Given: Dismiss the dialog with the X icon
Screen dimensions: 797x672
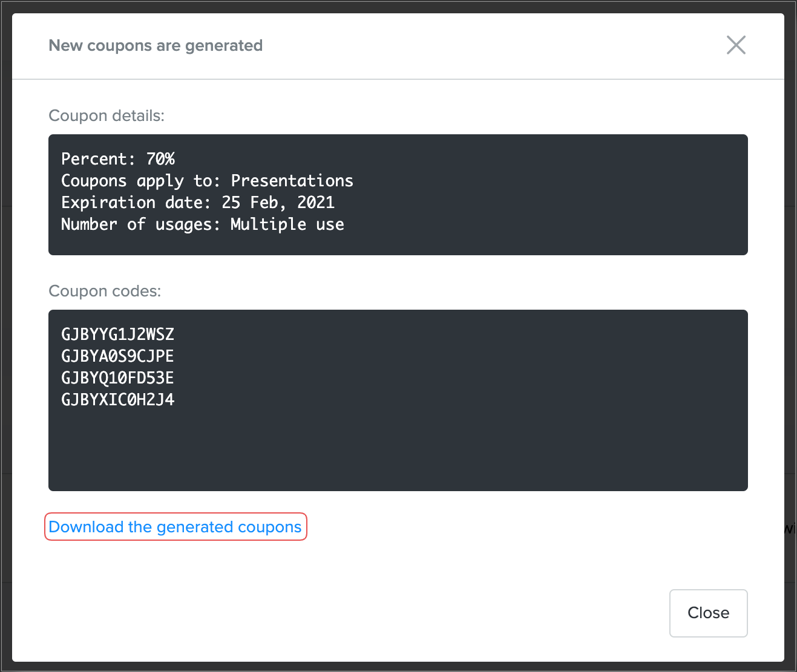Looking at the screenshot, I should pos(736,45).
